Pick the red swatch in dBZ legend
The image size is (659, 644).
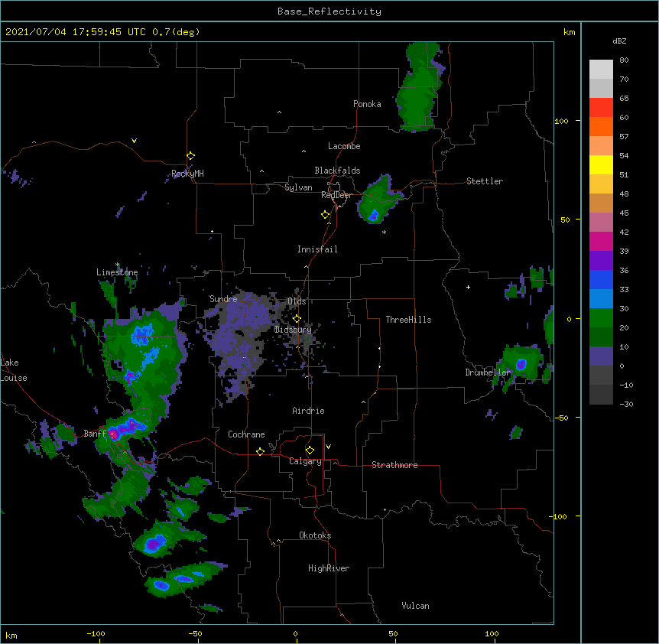click(x=601, y=108)
